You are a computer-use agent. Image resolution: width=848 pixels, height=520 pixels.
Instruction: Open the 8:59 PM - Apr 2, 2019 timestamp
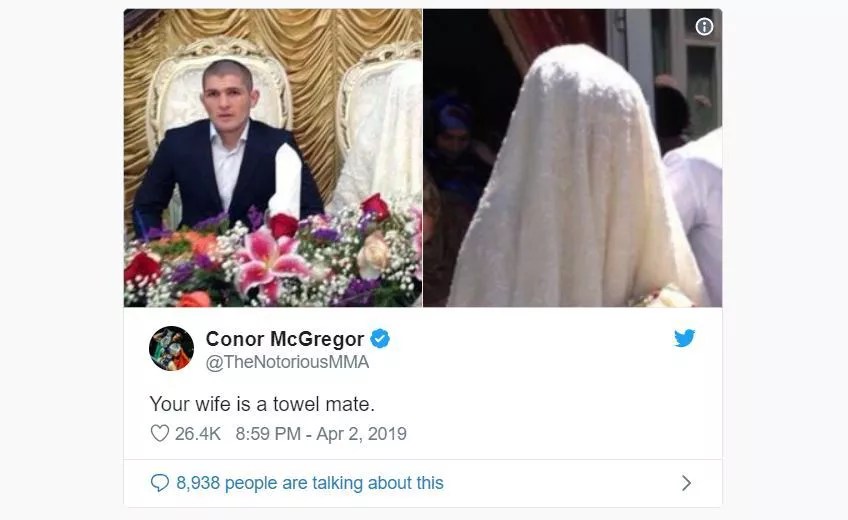pyautogui.click(x=321, y=434)
